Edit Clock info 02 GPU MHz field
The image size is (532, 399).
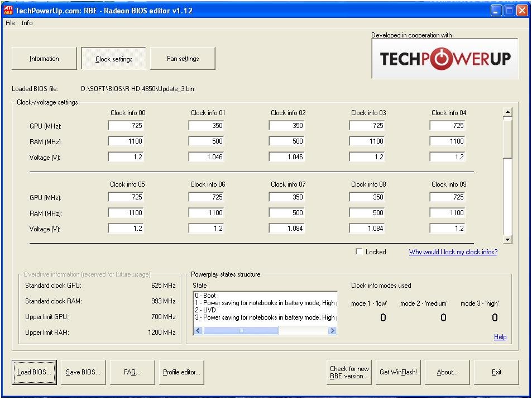coord(287,126)
